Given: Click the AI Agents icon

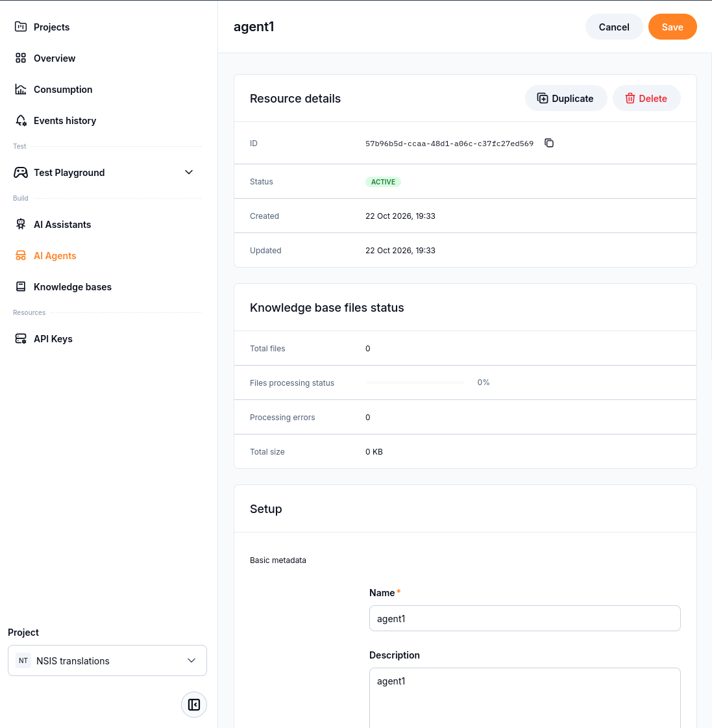Looking at the screenshot, I should pos(20,256).
